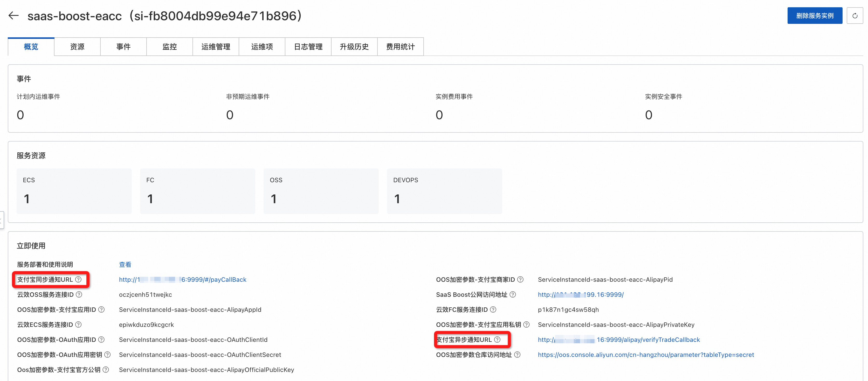Click help icon beside 云效FC服务连接ID
This screenshot has height=381, width=868.
493,309
